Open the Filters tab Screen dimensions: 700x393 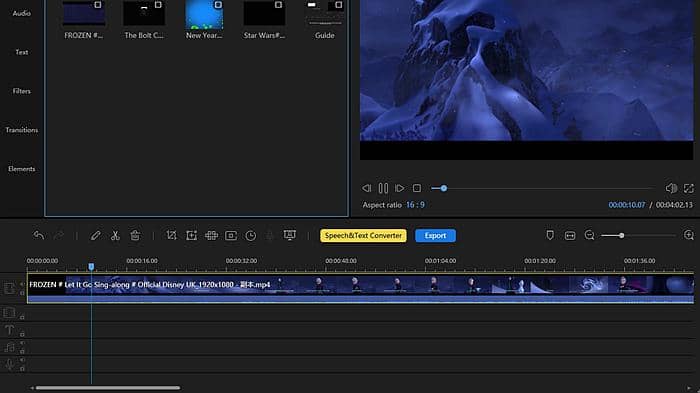point(21,91)
